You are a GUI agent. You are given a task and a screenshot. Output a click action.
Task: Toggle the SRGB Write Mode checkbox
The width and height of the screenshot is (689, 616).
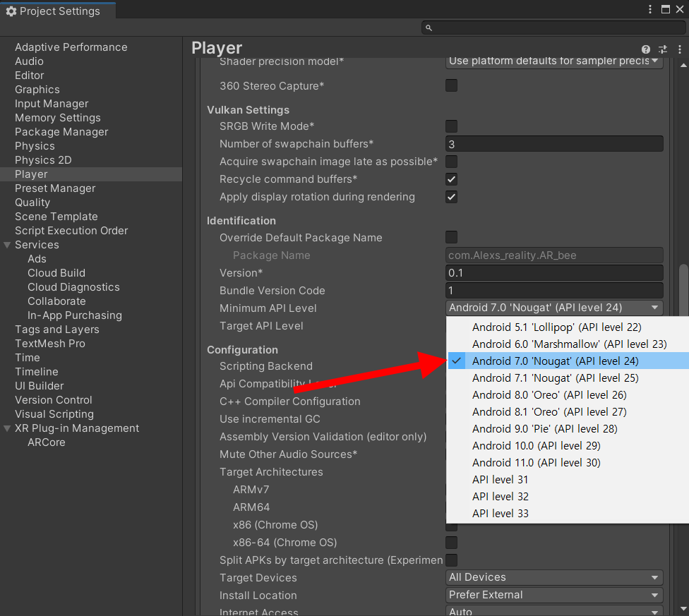click(451, 126)
